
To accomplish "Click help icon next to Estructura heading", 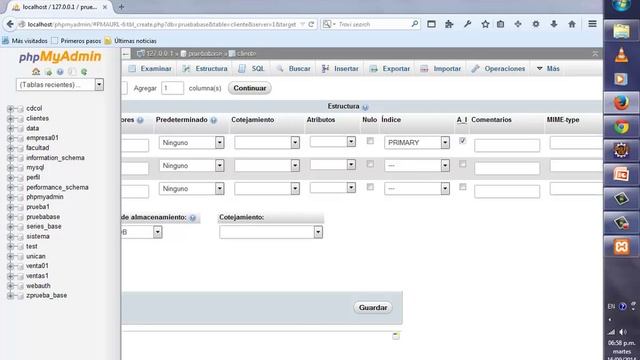I will pyautogui.click(x=365, y=107).
